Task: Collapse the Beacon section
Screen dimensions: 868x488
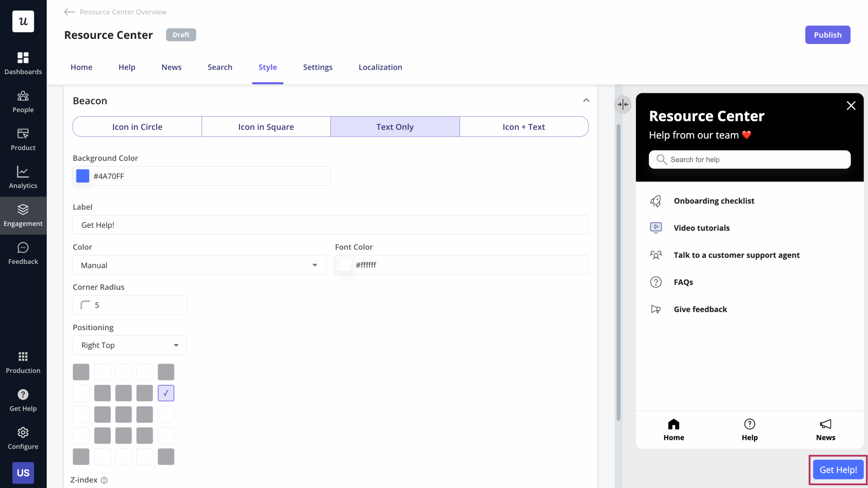Action: coord(586,100)
